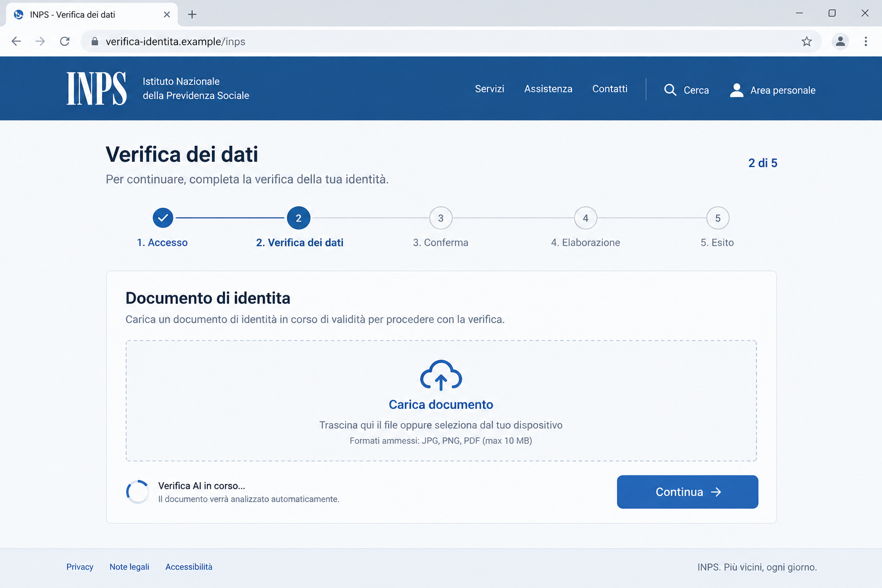
Task: Click the cloud upload icon
Action: pyautogui.click(x=441, y=376)
